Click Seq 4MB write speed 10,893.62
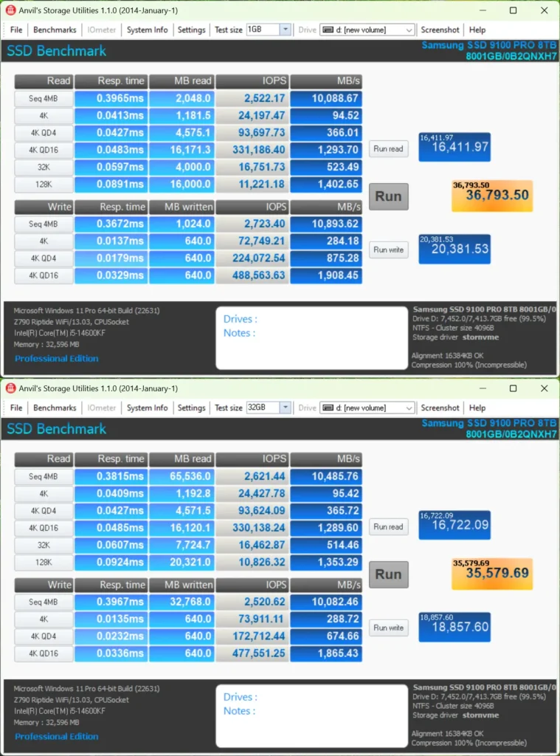Viewport: 560px width, 756px height. pyautogui.click(x=326, y=224)
